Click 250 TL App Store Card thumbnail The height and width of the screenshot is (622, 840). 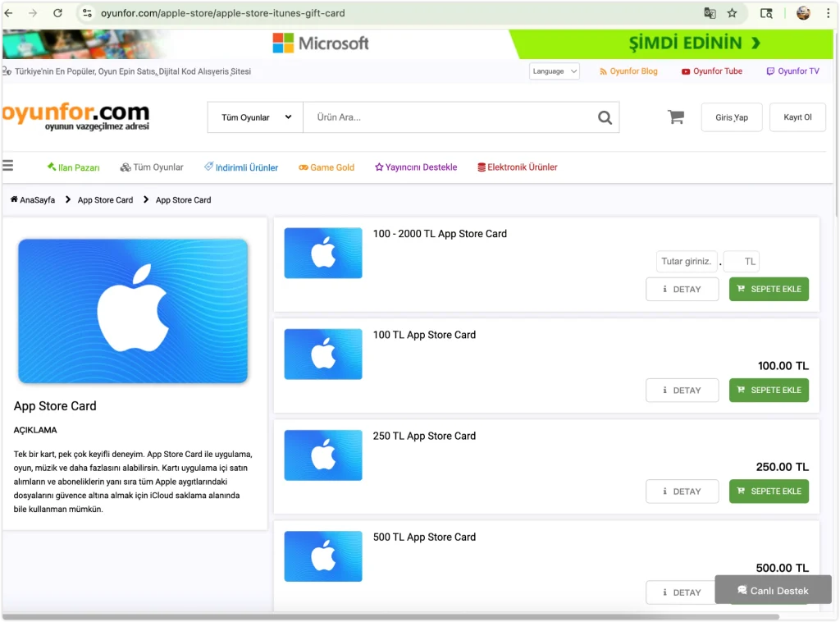tap(323, 455)
